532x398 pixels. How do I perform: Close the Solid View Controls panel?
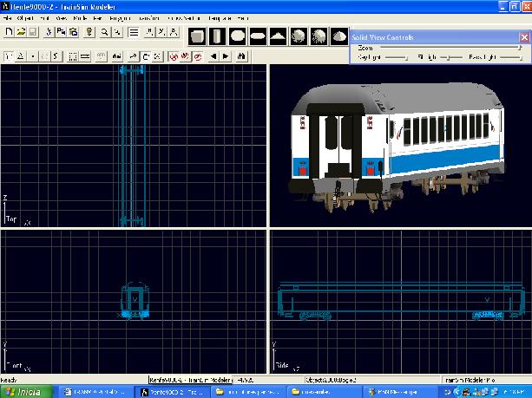click(x=523, y=37)
